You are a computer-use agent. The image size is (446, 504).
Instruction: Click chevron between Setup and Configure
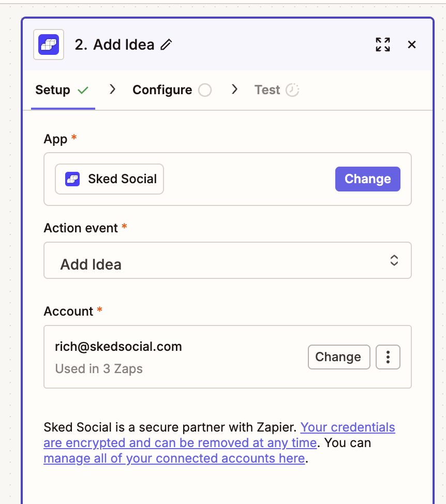[112, 90]
